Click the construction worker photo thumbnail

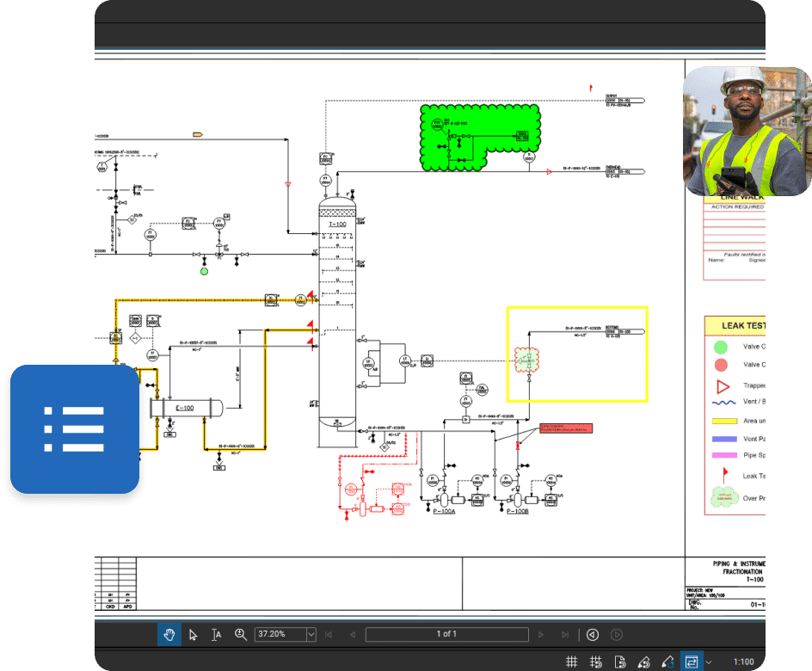(747, 131)
